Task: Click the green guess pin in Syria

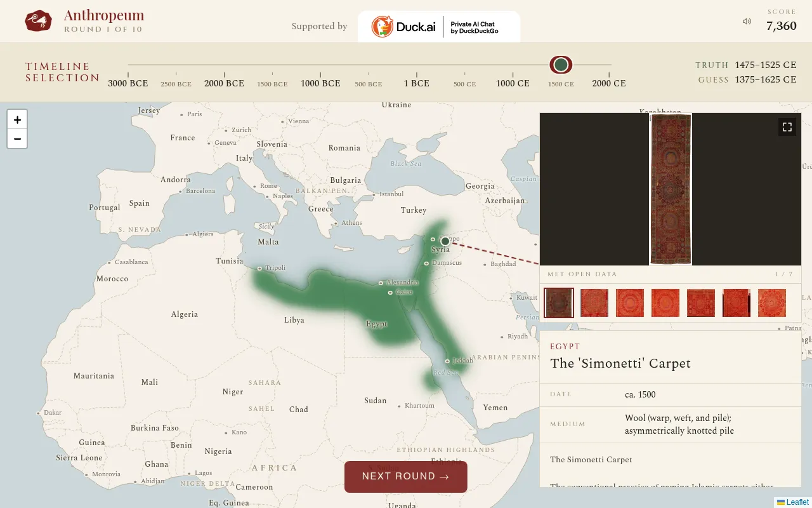Action: click(445, 241)
